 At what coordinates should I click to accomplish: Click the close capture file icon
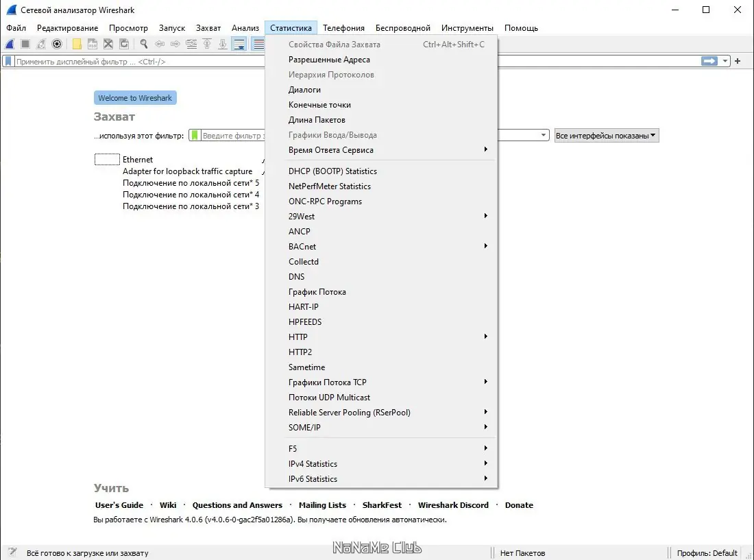108,45
